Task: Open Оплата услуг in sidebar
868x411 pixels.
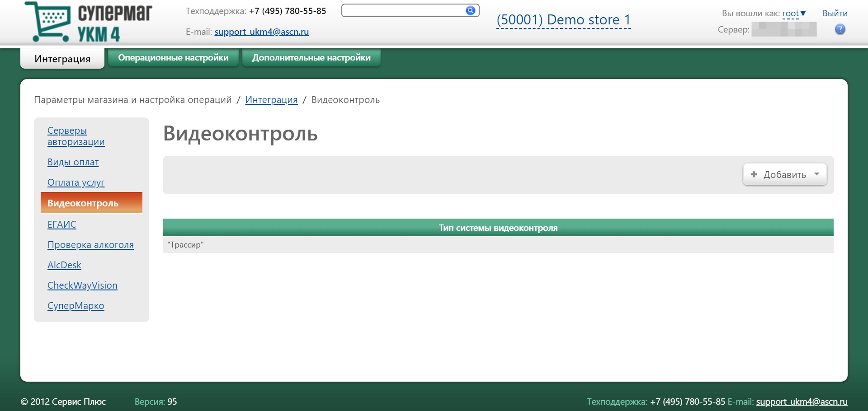Action: pos(76,182)
